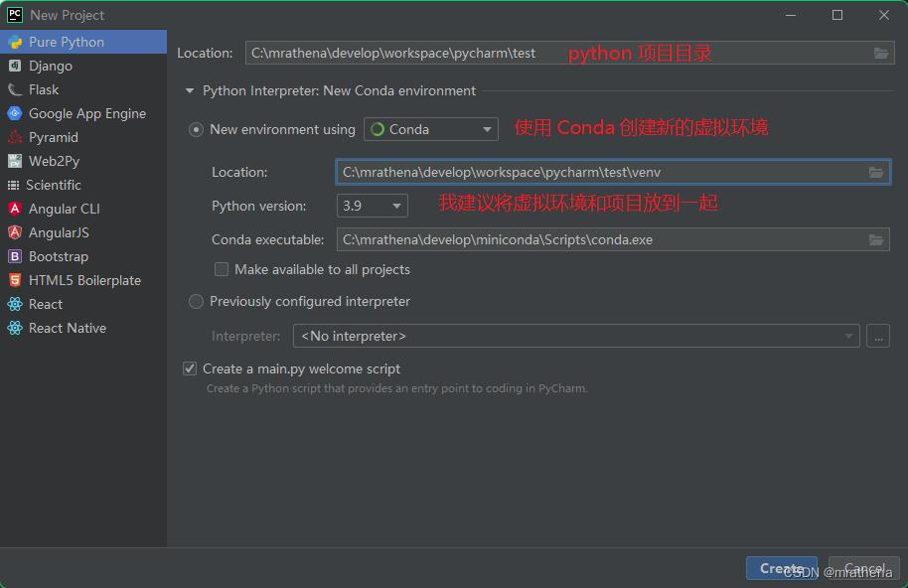Uncheck Create a main.py welcome script

pos(189,368)
